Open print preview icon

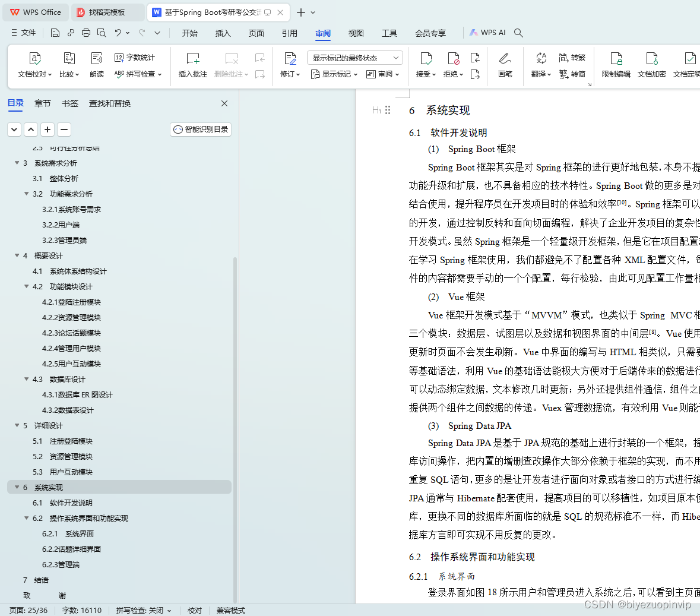point(102,33)
